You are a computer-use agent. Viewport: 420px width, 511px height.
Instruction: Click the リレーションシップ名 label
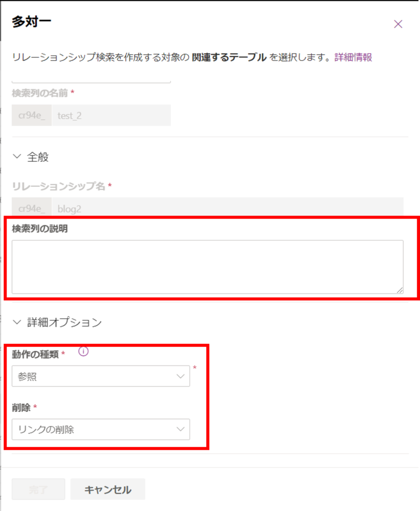pos(58,186)
